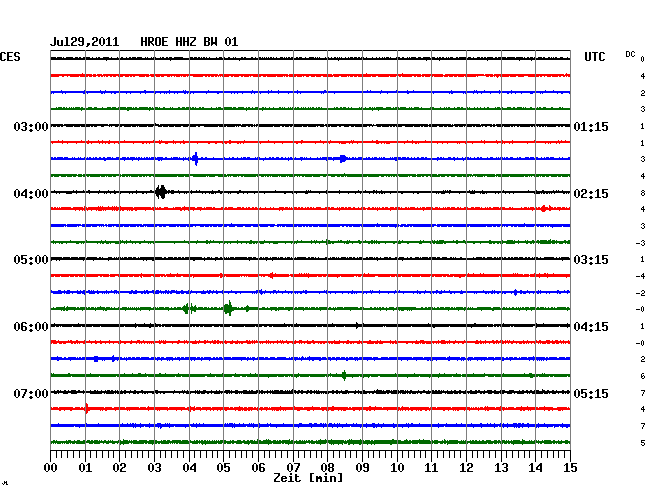This screenshot has width=650, height=494.
Task: Click the DC value 6 in the DC column
Action: pyautogui.click(x=643, y=376)
